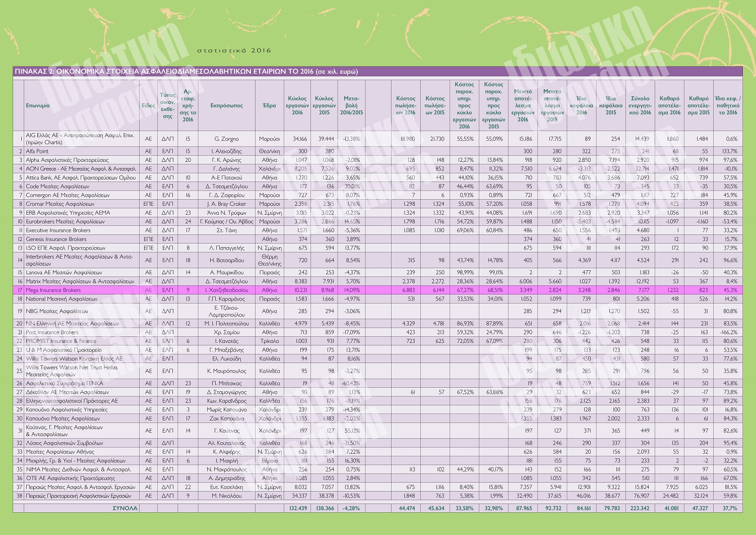Click the "ΣΥΝΟΛΑ" totals row label
This screenshot has height=535, width=756.
[125, 508]
